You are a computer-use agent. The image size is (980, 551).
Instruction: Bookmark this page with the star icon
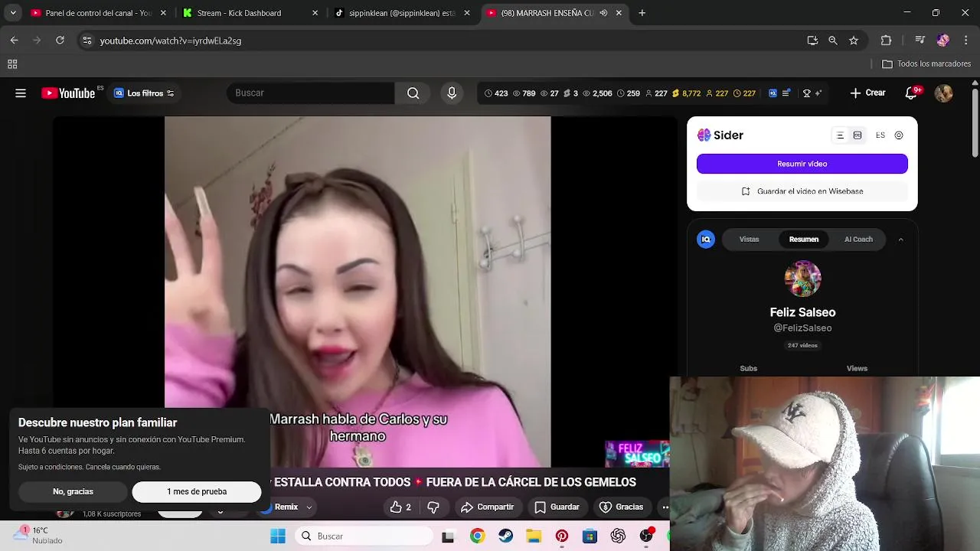click(x=854, y=41)
